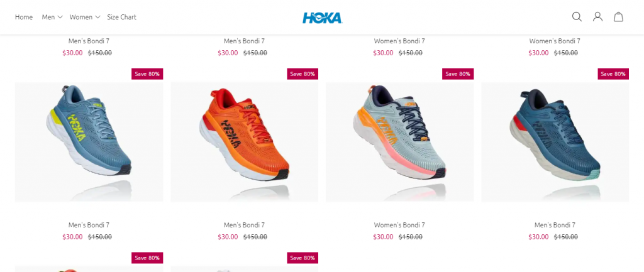Viewport: 644px width, 272px height.
Task: Click Save 80% badge above navy blue shoe
Action: click(613, 74)
